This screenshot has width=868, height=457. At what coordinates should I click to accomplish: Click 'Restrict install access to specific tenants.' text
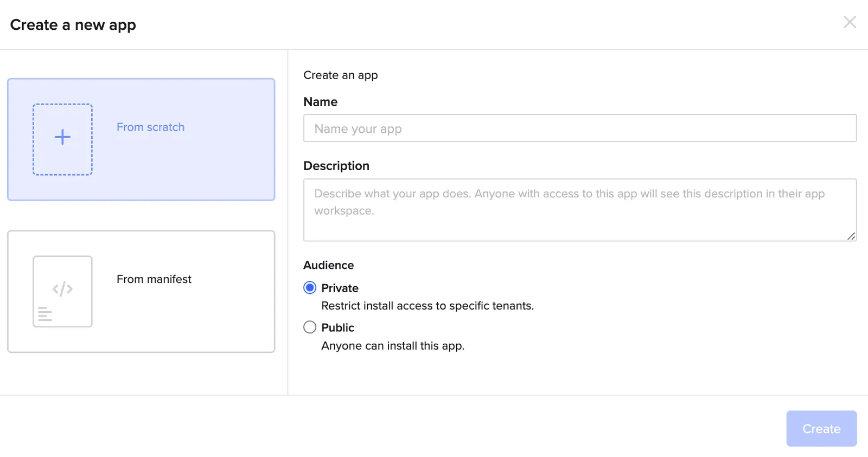(427, 306)
